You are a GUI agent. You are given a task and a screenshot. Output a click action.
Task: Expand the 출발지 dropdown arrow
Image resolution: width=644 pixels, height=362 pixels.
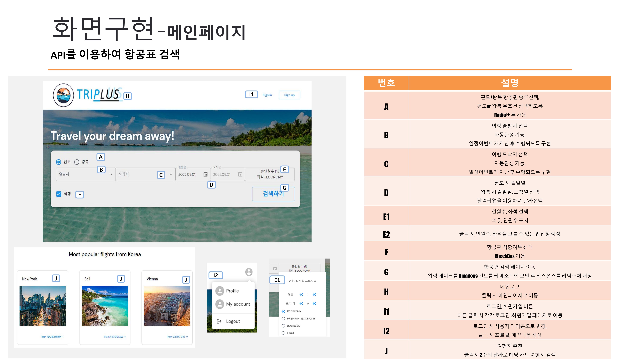click(x=111, y=174)
